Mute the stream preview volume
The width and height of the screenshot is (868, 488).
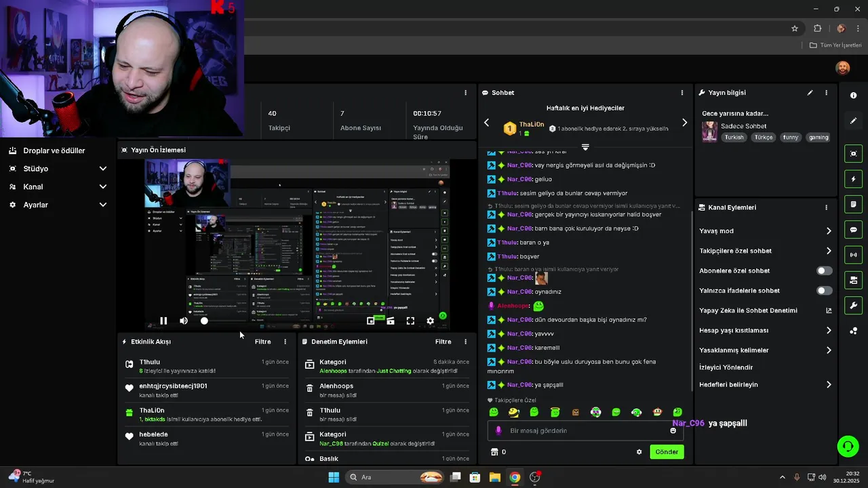(184, 321)
